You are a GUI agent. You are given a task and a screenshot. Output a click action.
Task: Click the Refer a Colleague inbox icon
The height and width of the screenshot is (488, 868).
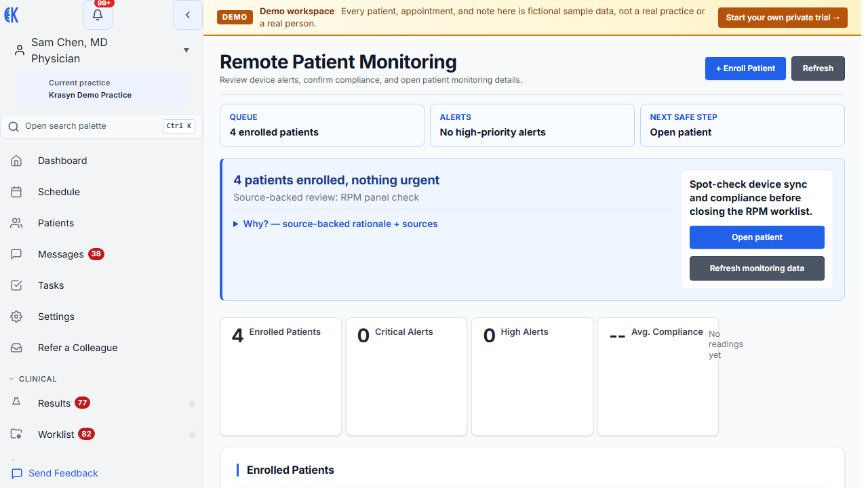[17, 348]
